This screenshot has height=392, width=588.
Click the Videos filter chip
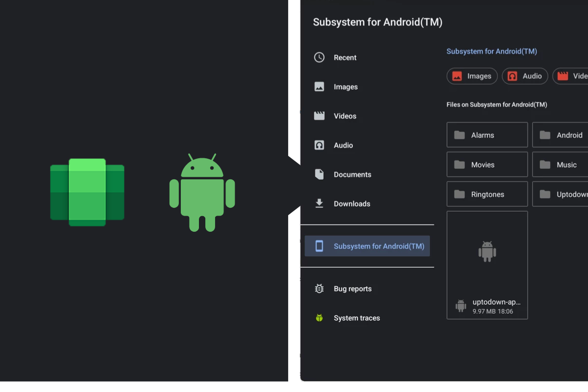click(571, 76)
